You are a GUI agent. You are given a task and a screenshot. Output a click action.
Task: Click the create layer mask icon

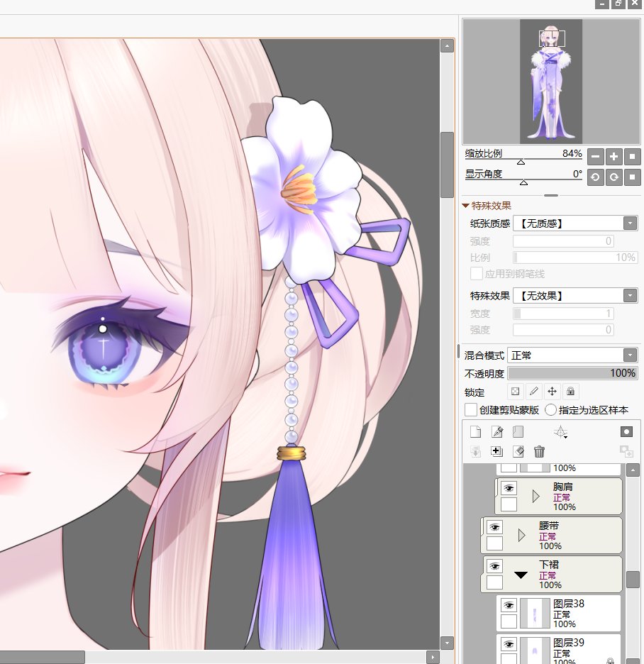pyautogui.click(x=626, y=431)
